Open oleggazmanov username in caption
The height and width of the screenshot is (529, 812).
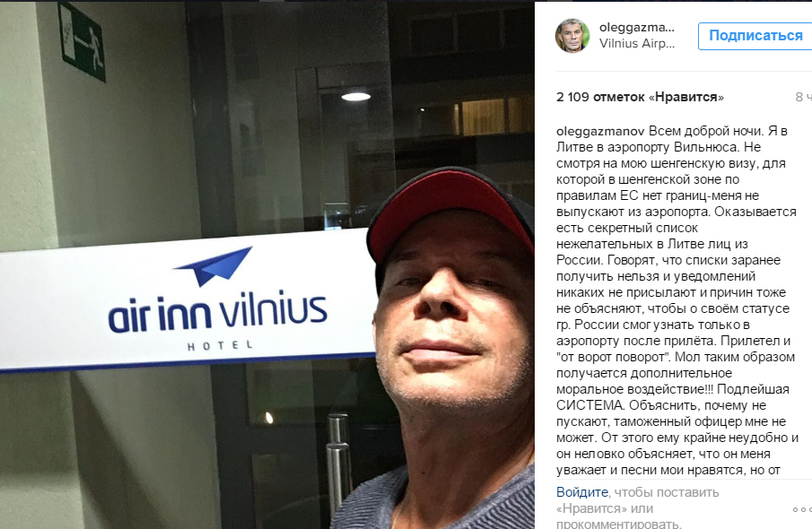tap(600, 132)
